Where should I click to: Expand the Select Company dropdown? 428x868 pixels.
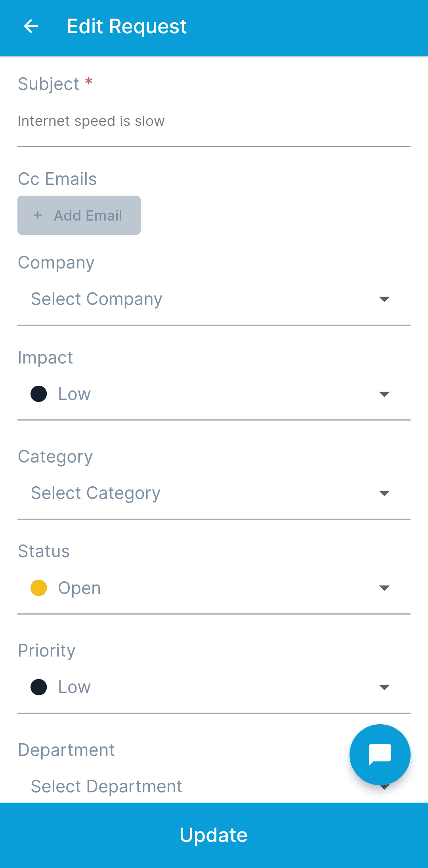384,299
